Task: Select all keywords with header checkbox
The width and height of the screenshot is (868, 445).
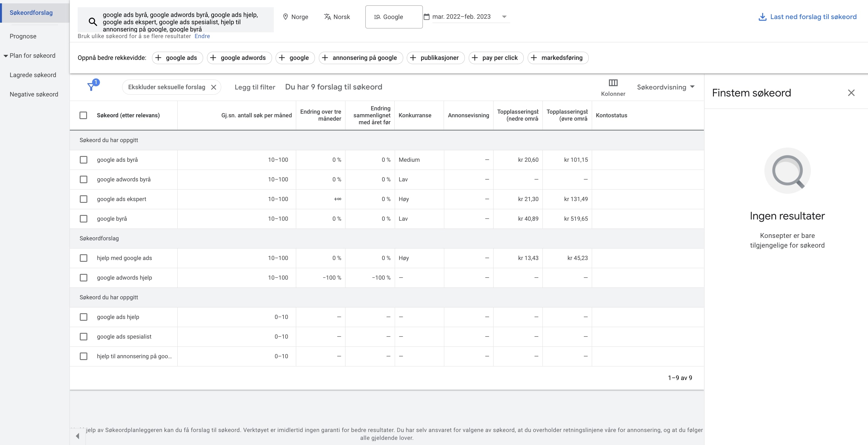Action: tap(83, 115)
